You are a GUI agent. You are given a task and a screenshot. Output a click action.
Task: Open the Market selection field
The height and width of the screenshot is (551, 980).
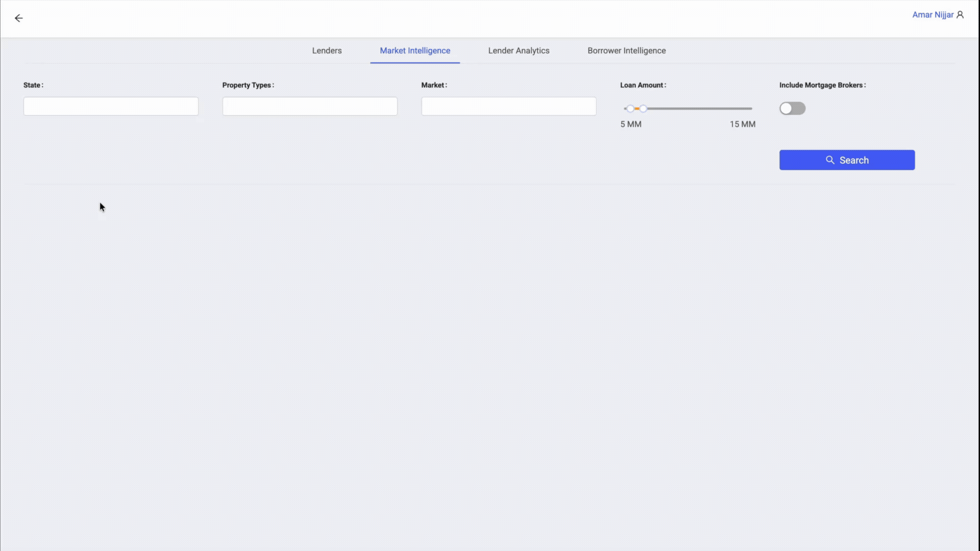tap(508, 106)
